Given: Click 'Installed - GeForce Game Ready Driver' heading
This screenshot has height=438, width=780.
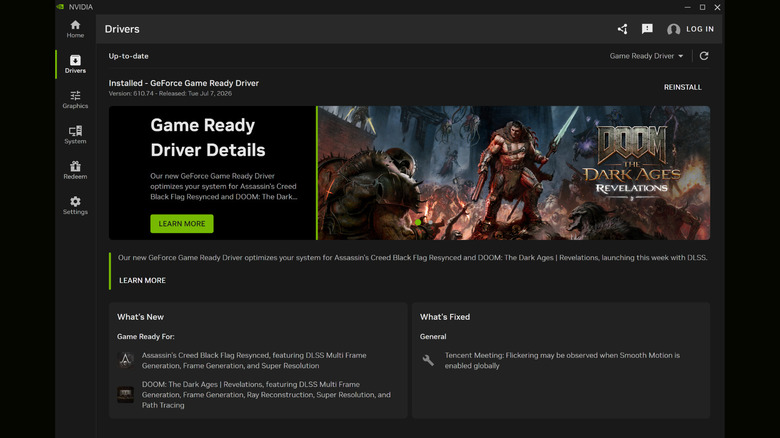Looking at the screenshot, I should point(184,83).
